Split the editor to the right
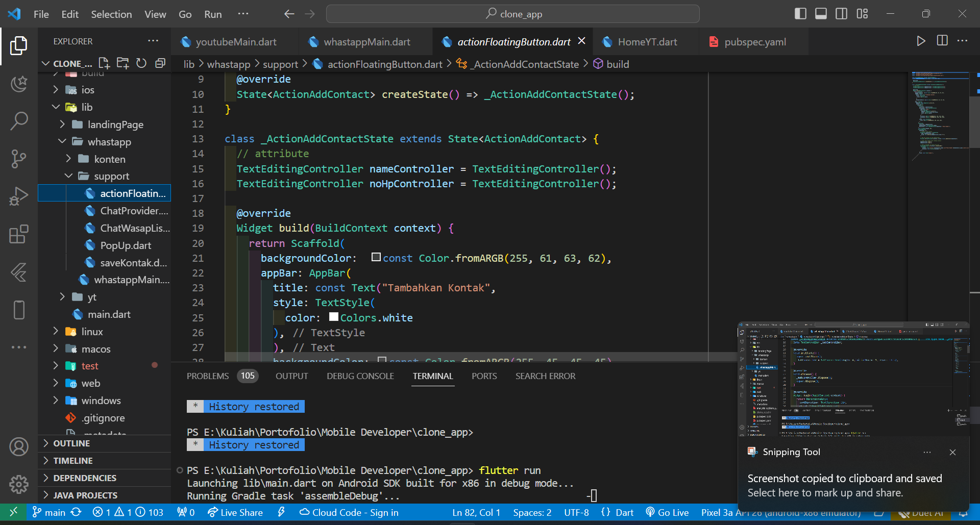The image size is (980, 525). pyautogui.click(x=942, y=41)
